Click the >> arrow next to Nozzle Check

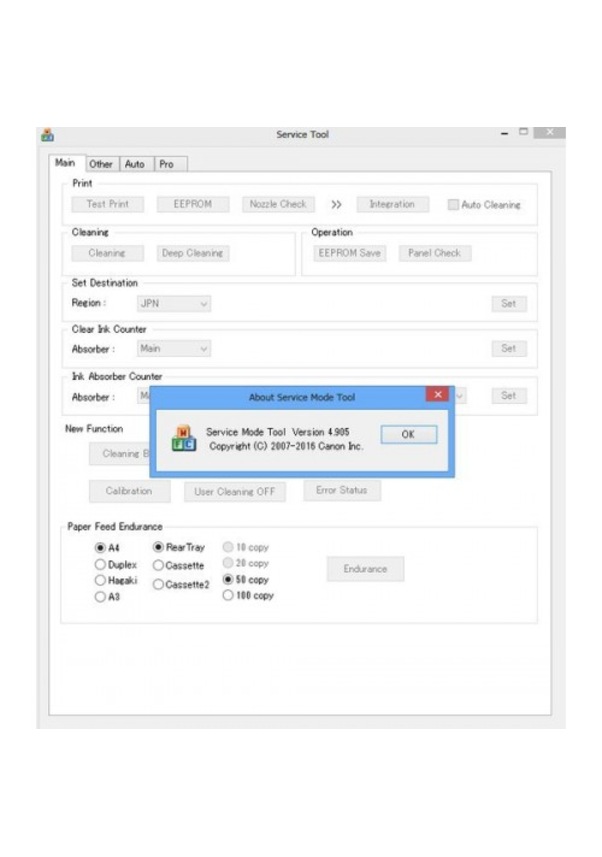point(336,204)
